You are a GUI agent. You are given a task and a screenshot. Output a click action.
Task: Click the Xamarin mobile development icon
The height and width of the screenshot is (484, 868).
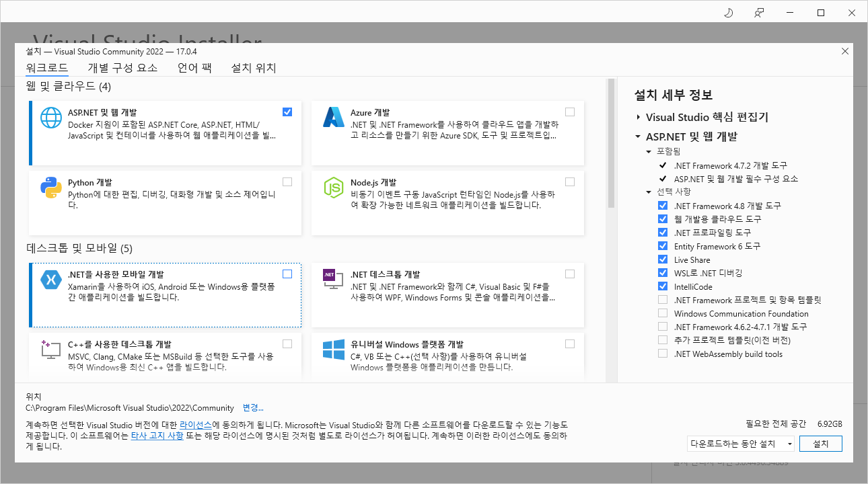[x=51, y=280]
